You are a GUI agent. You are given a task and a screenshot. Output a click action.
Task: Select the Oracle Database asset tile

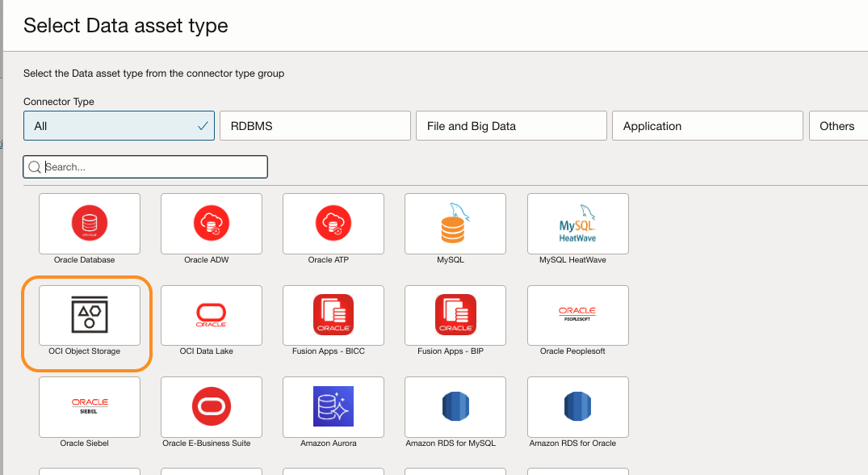pos(90,224)
